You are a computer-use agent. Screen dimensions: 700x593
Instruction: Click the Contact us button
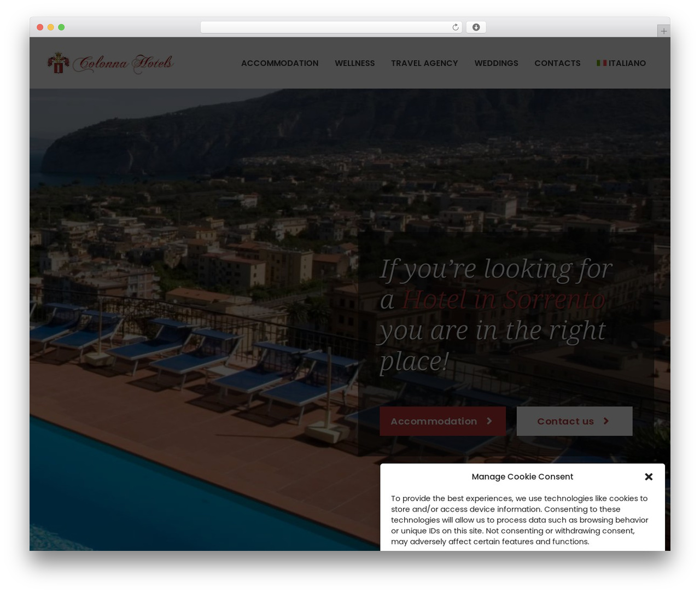[574, 421]
